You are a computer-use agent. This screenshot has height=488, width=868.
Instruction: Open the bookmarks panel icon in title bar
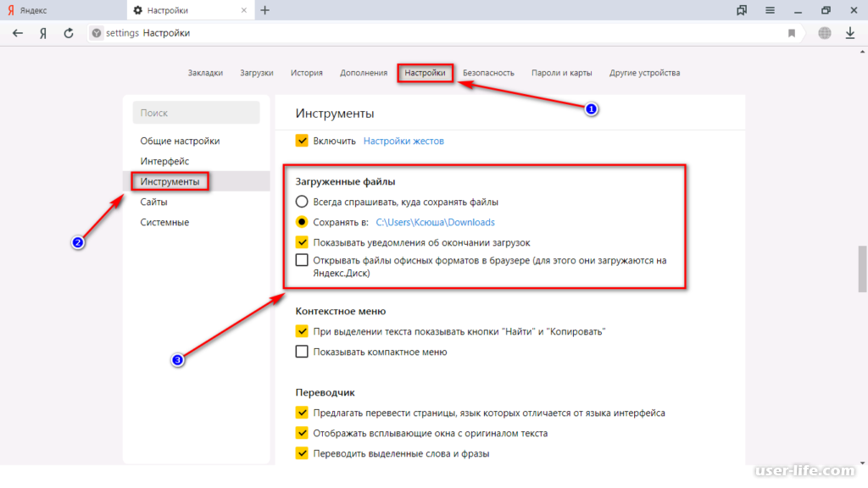click(x=742, y=10)
